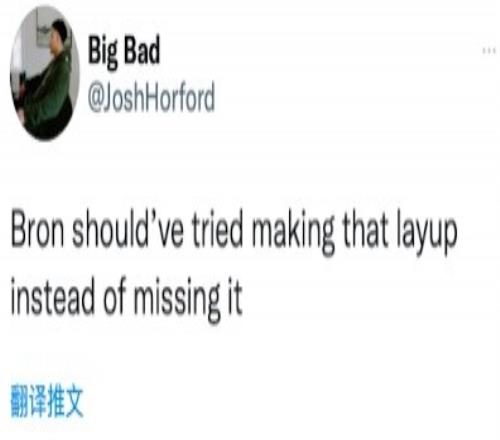The width and height of the screenshot is (500, 440).
Task: Click the word "Bron" in the tweet
Action: [37, 232]
